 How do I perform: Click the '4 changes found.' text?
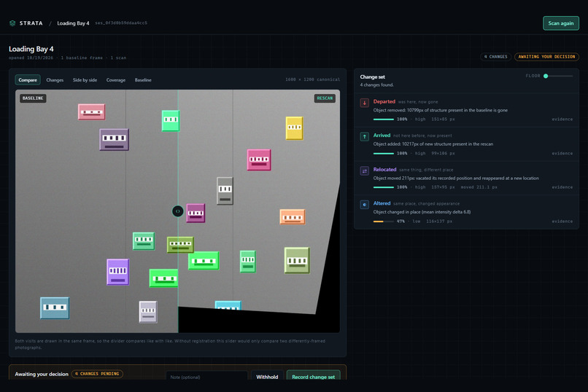coord(377,85)
